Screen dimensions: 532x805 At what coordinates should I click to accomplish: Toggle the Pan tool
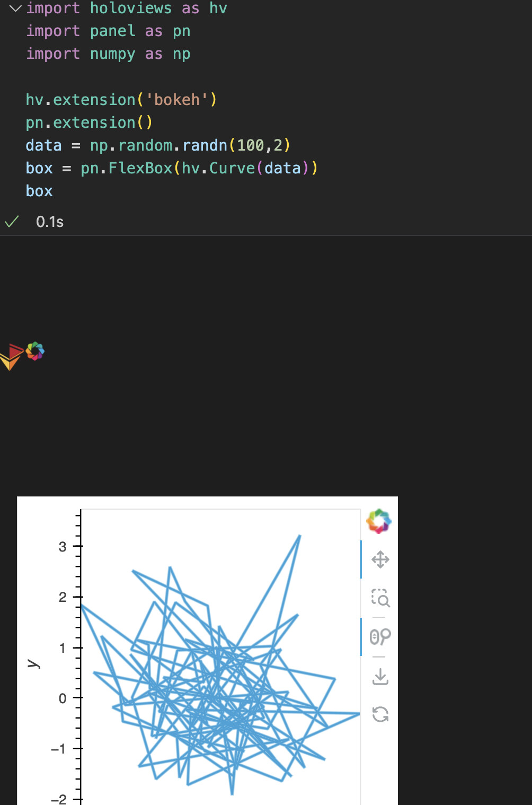pyautogui.click(x=380, y=559)
